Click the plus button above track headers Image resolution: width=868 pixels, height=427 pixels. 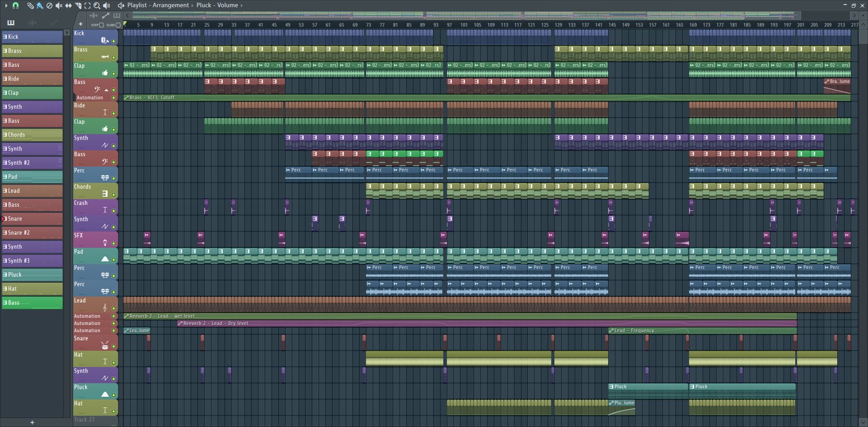point(80,24)
